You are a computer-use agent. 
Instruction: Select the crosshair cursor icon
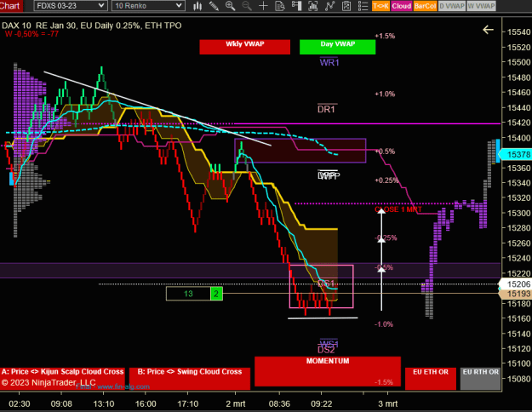click(x=263, y=6)
